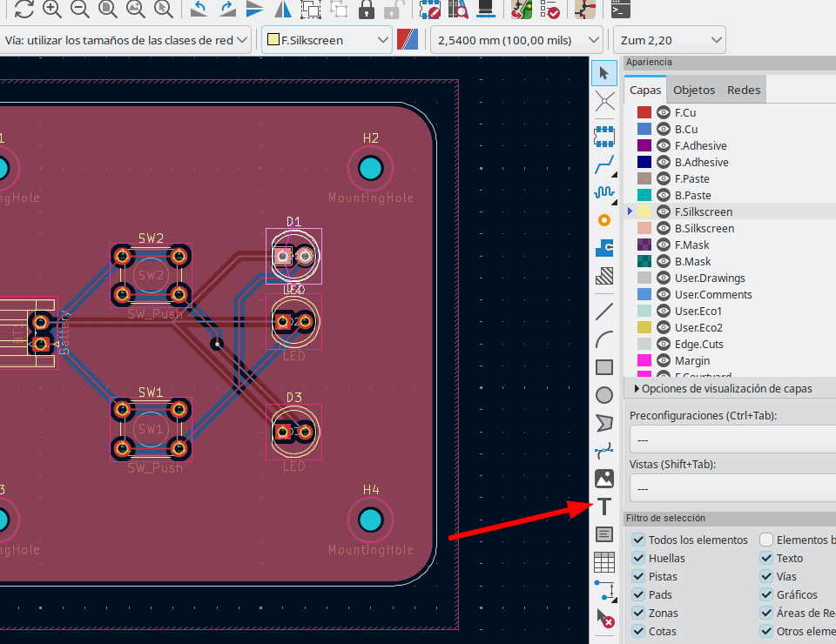
Task: Click the Add Footprint tool
Action: pos(604,136)
